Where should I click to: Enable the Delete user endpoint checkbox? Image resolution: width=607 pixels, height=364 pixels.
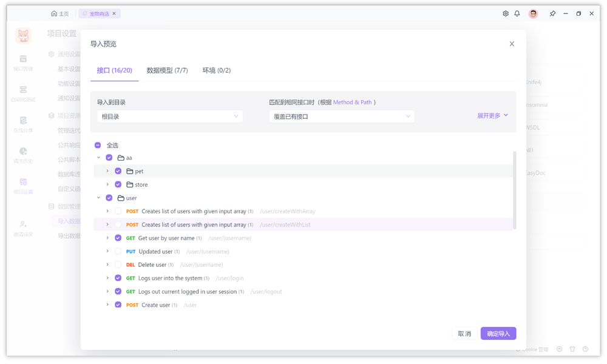(x=118, y=265)
